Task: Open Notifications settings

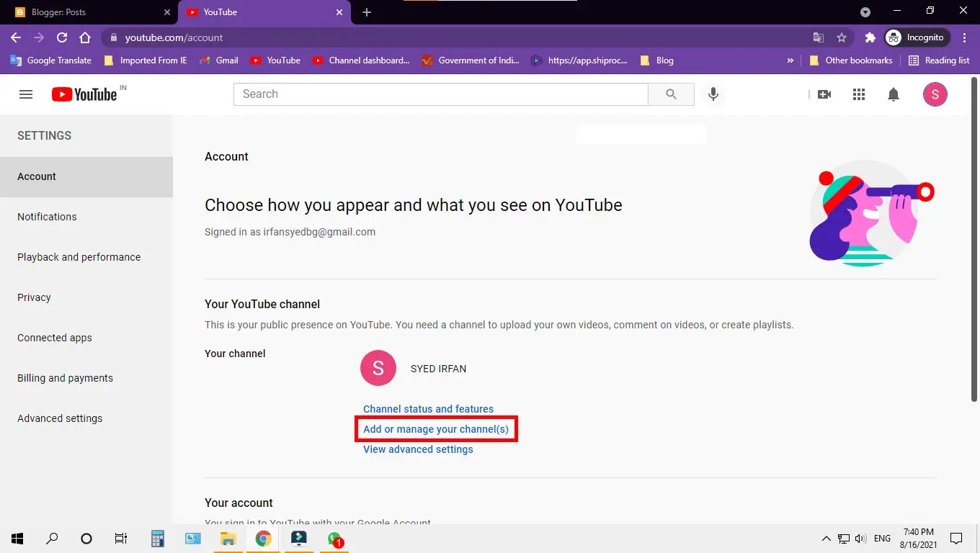Action: coord(86,217)
